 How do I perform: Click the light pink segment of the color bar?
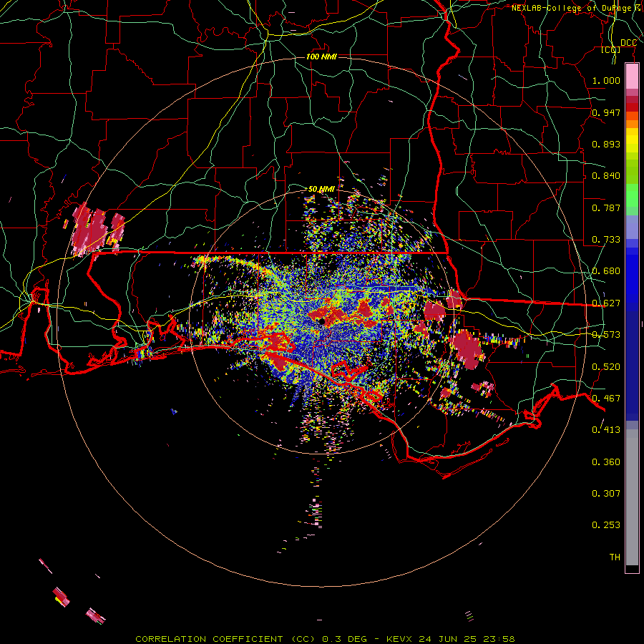tap(632, 76)
